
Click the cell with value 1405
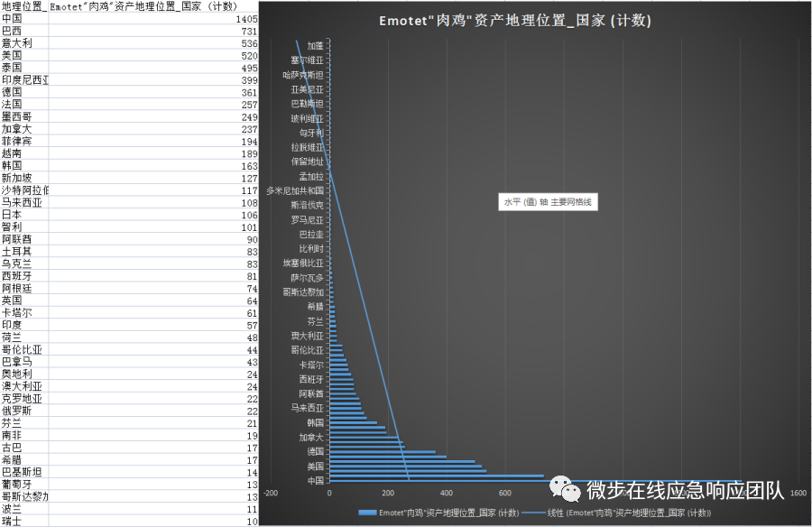[153, 19]
